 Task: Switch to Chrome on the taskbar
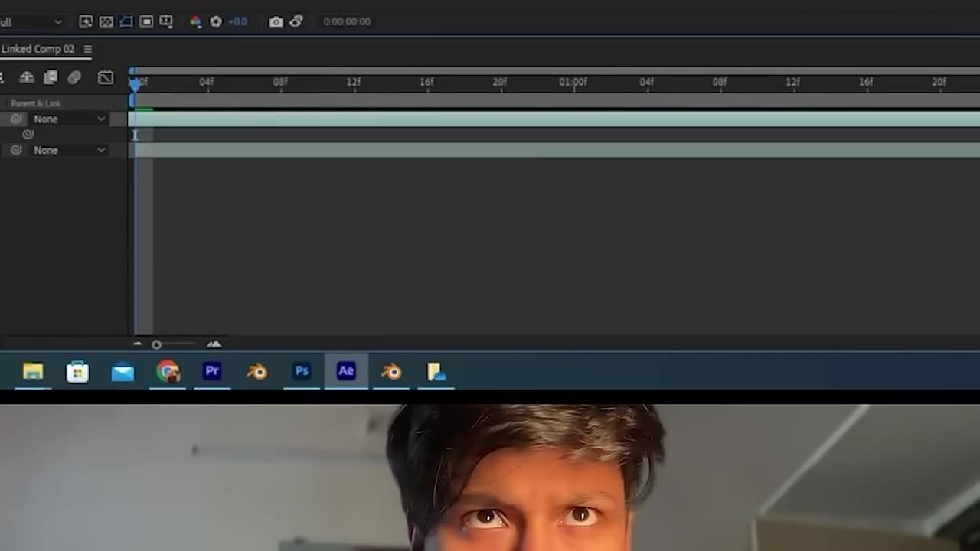point(168,372)
